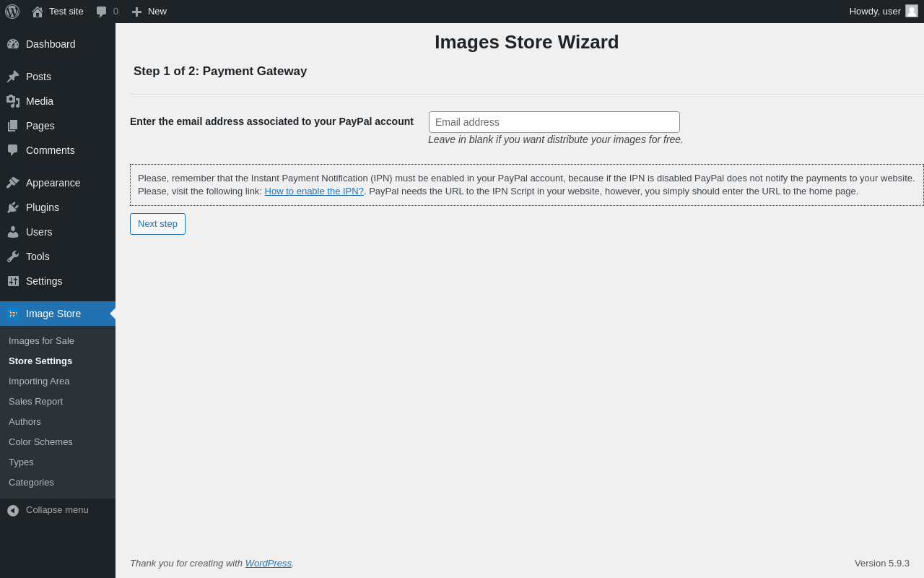Click the WordPress logo icon

12,12
